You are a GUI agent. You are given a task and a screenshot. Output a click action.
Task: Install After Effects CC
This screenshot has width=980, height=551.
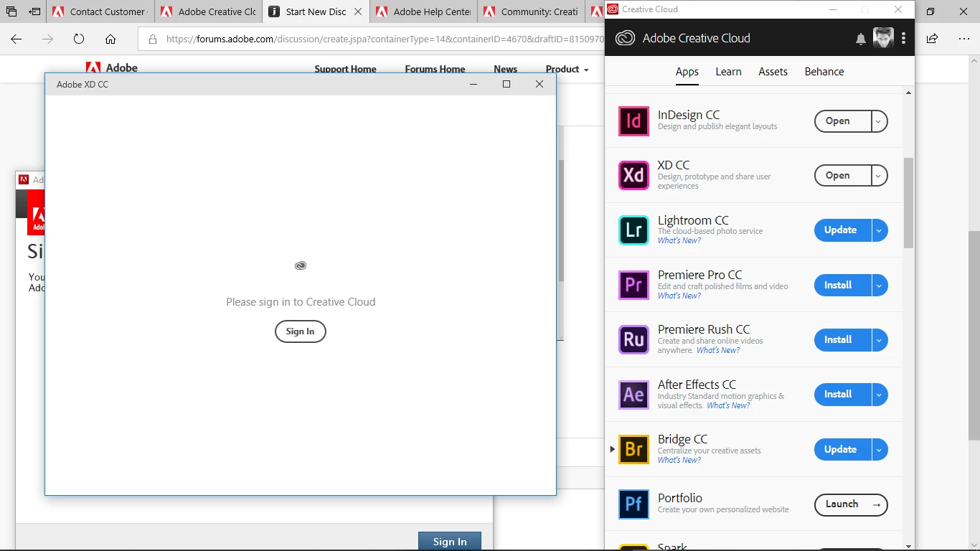pyautogui.click(x=843, y=395)
